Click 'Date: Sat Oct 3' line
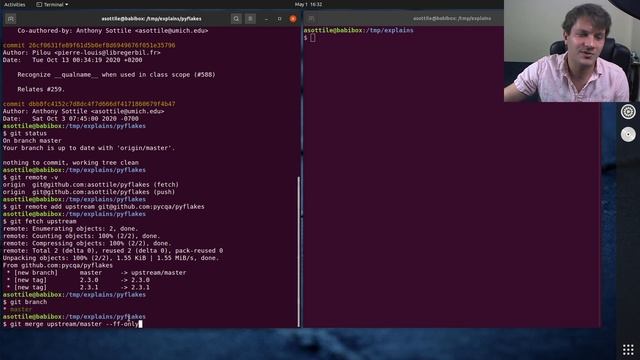 pos(71,119)
